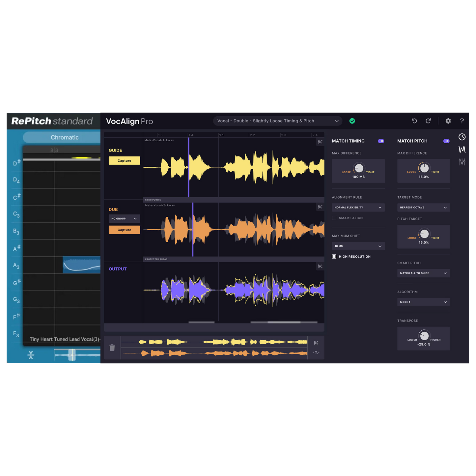Enable the Smart Align checkbox
Image resolution: width=476 pixels, height=476 pixels.
pos(334,218)
